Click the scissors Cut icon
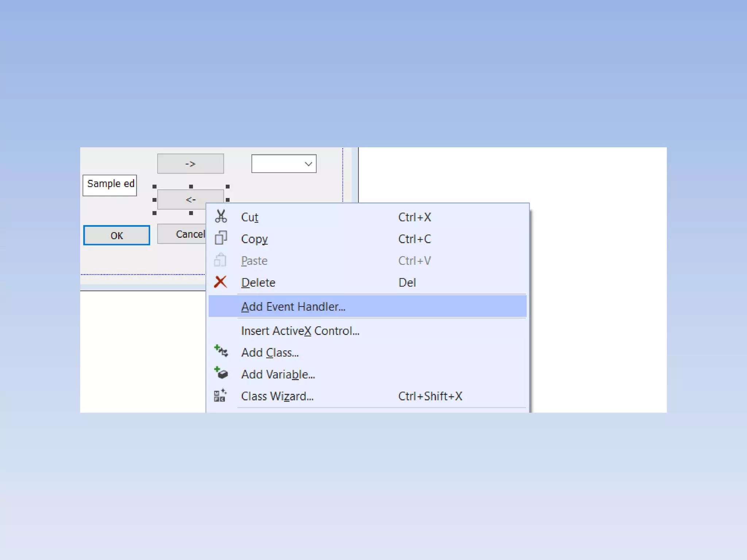747x560 pixels. 221,217
